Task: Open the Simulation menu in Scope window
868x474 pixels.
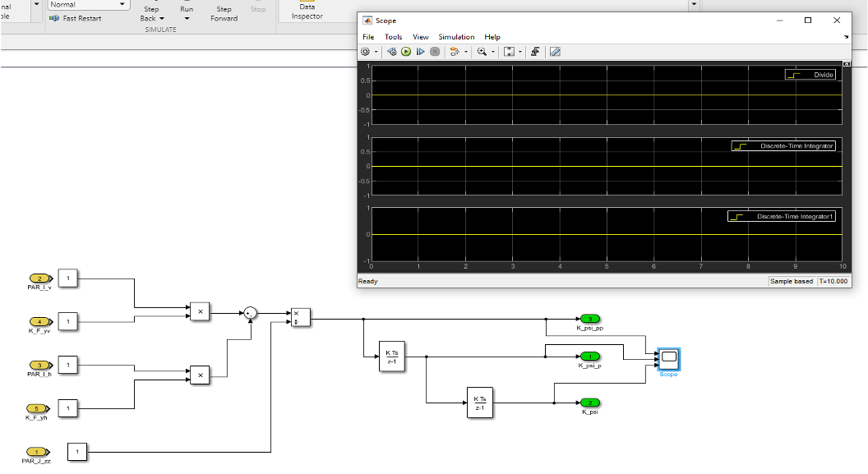Action: pyautogui.click(x=456, y=37)
